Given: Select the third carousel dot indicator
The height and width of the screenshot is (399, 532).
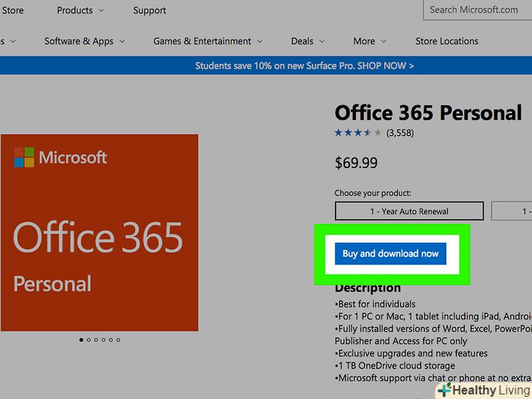Looking at the screenshot, I should tap(96, 340).
